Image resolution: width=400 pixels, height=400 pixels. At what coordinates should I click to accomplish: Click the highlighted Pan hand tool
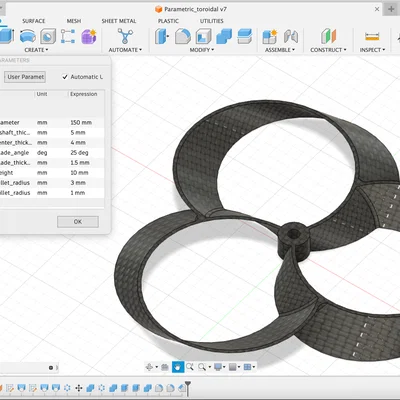[178, 367]
